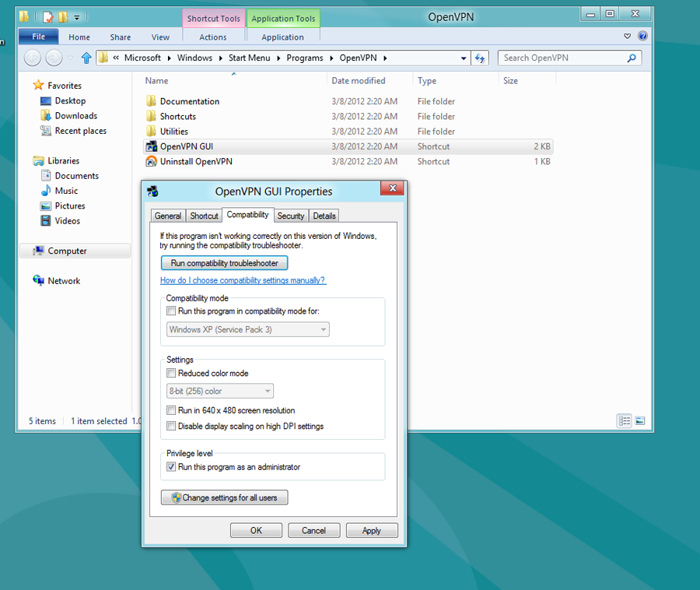The width and height of the screenshot is (700, 590).
Task: Click the Back navigation arrow in Explorer
Action: (32, 58)
